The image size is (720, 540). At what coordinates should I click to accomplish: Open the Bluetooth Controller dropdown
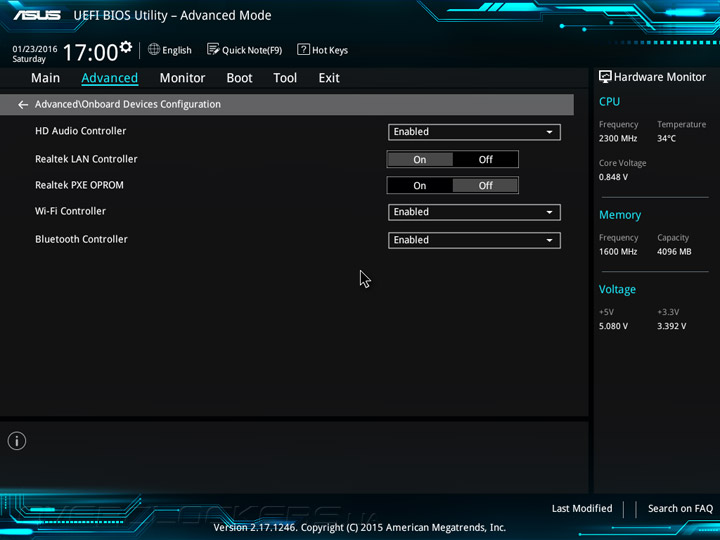click(474, 240)
